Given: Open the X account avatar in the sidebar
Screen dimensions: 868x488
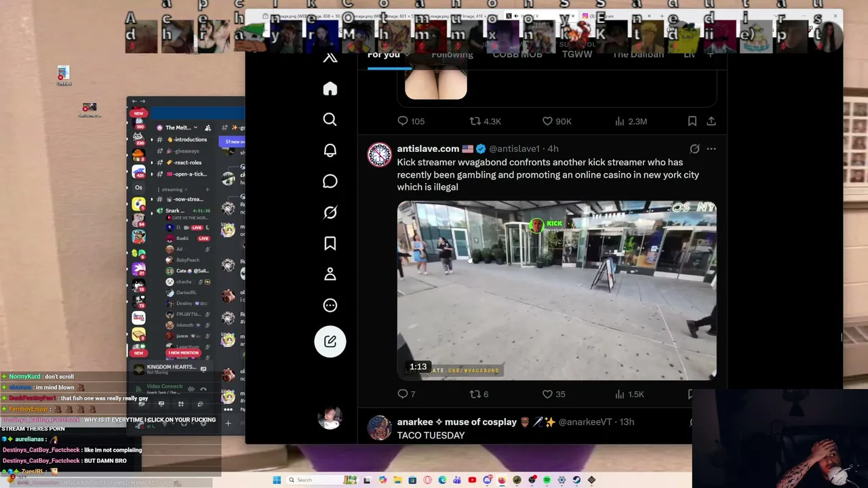Looking at the screenshot, I should pyautogui.click(x=330, y=419).
